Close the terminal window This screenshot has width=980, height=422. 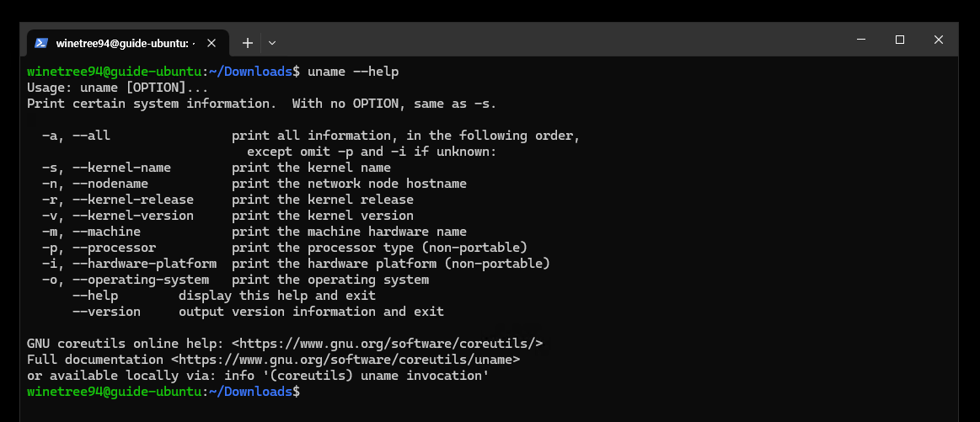pyautogui.click(x=938, y=40)
